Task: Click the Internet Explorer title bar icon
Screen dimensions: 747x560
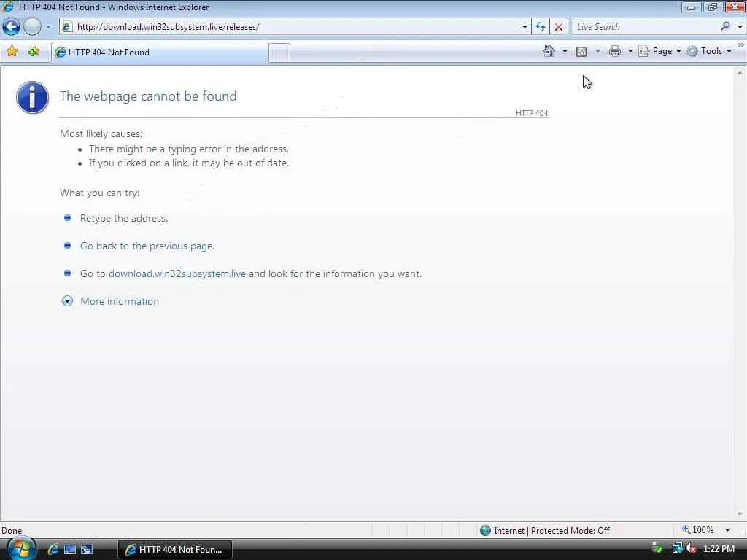Action: click(8, 7)
